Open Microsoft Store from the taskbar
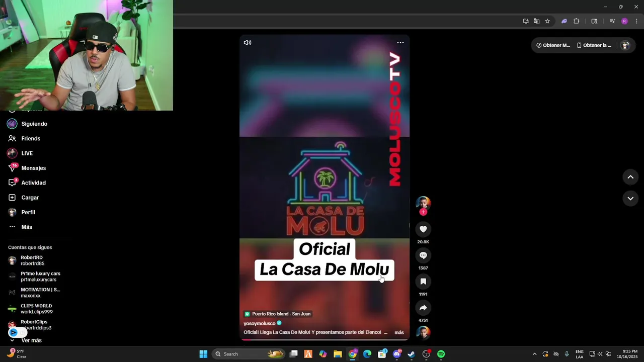Screen dimensions: 644x362 (382, 354)
